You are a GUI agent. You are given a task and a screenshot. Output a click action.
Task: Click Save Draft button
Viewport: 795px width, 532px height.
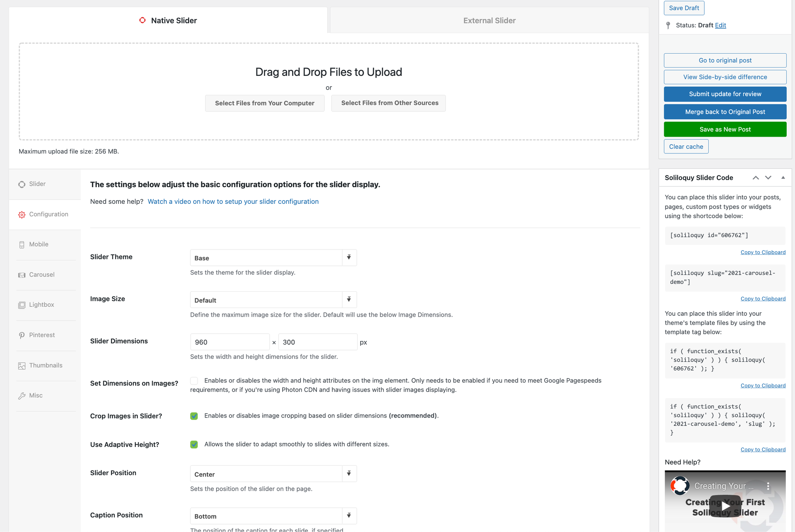[x=684, y=8]
